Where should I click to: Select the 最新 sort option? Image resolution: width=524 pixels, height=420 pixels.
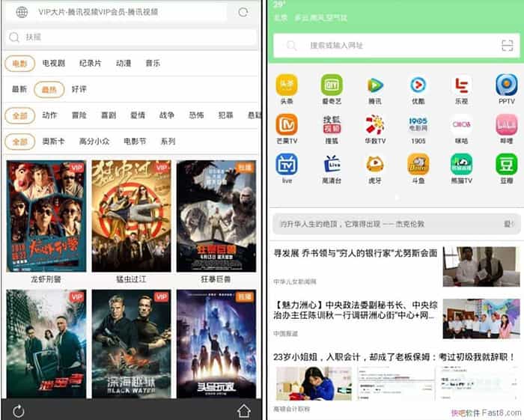pos(19,89)
